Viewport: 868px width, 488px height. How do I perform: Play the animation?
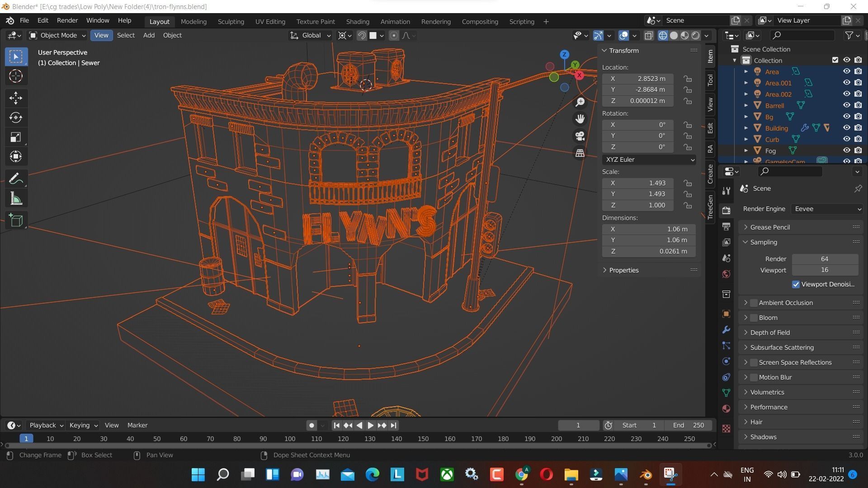[370, 425]
